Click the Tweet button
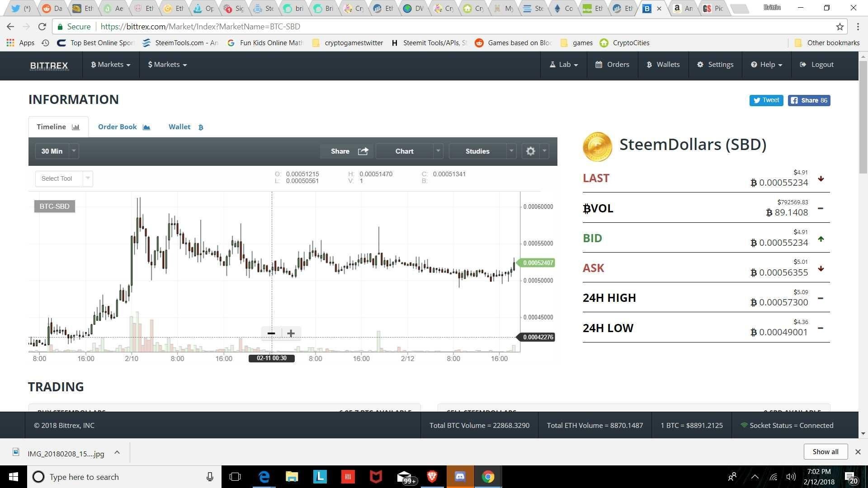This screenshot has width=868, height=488. (766, 100)
